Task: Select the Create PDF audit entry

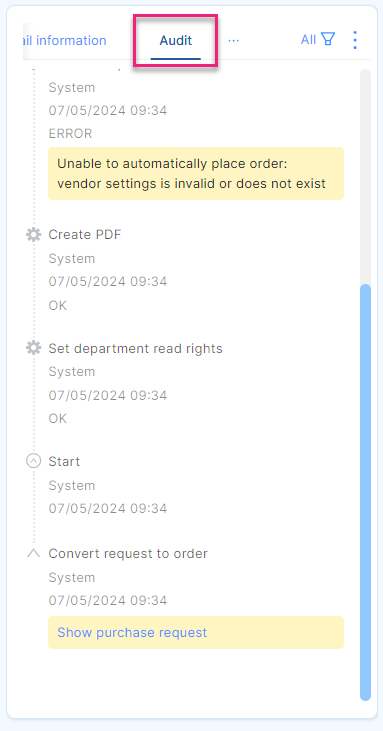Action: [x=85, y=234]
